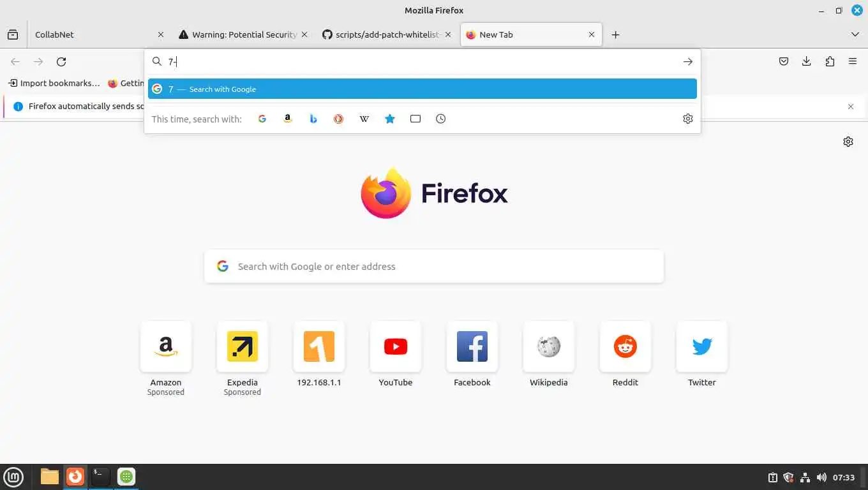Open the security shield tray icon
868x490 pixels.
point(789,477)
